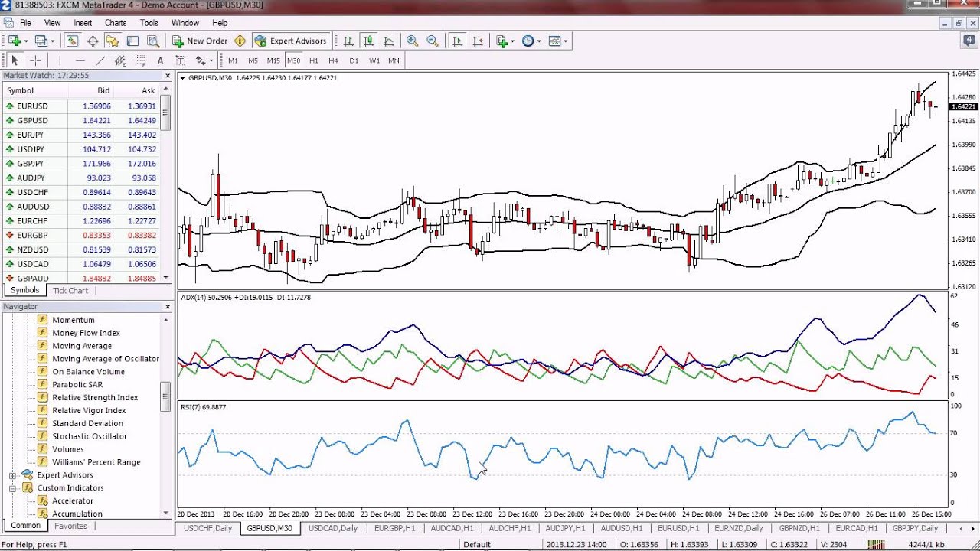Switch to Navigator Favorites tab
This screenshot has width=980, height=551.
tap(70, 527)
